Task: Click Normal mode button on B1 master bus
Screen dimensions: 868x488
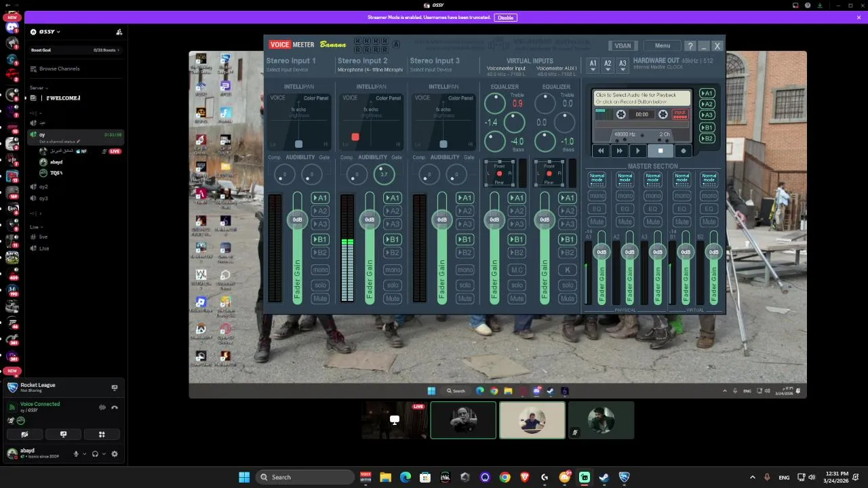Action: point(681,178)
